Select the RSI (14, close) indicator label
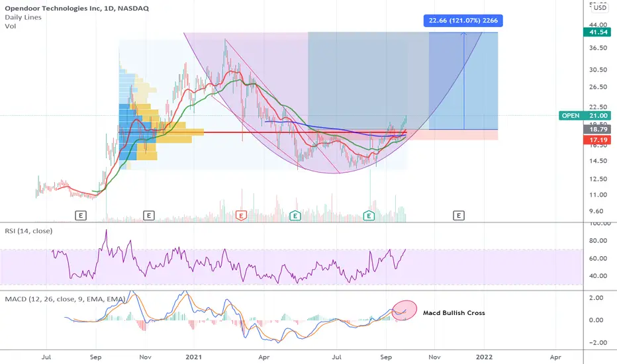The width and height of the screenshot is (617, 364). click(28, 230)
